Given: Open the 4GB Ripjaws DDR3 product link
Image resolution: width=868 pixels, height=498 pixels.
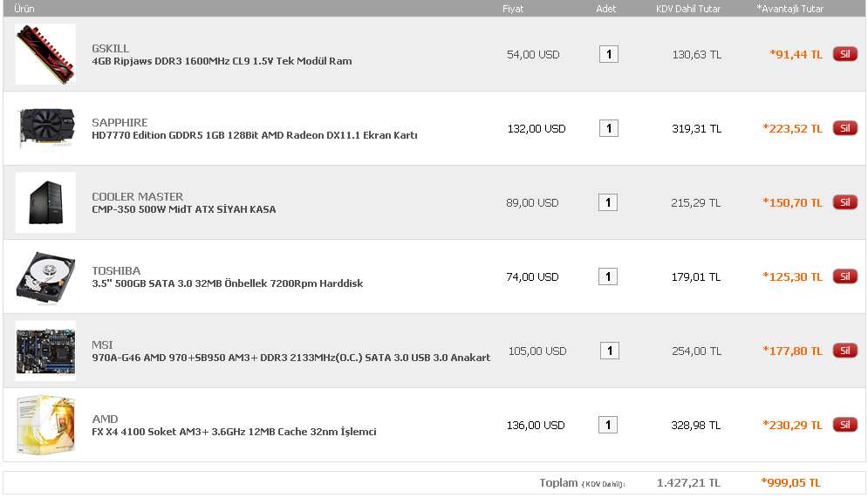Looking at the screenshot, I should pyautogui.click(x=222, y=62).
